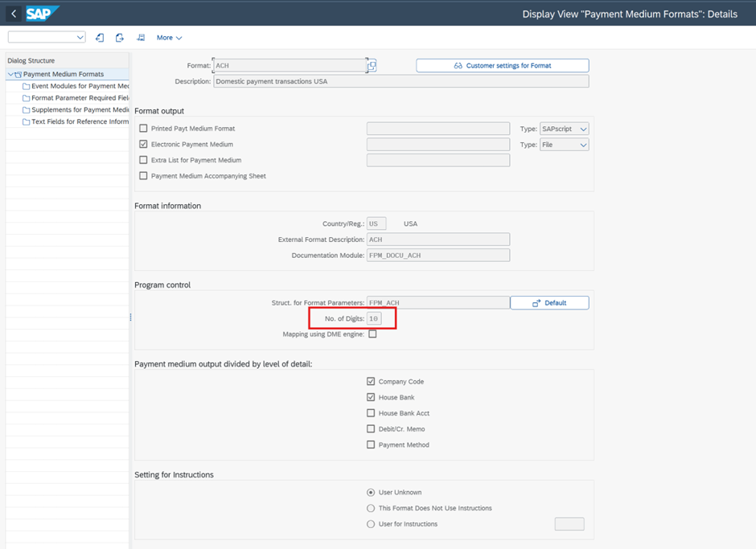
Task: Open the command field dropdown
Action: pyautogui.click(x=80, y=37)
